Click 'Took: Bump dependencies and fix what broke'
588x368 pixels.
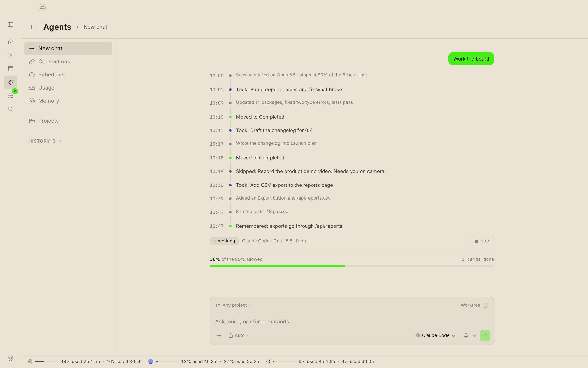pos(289,90)
